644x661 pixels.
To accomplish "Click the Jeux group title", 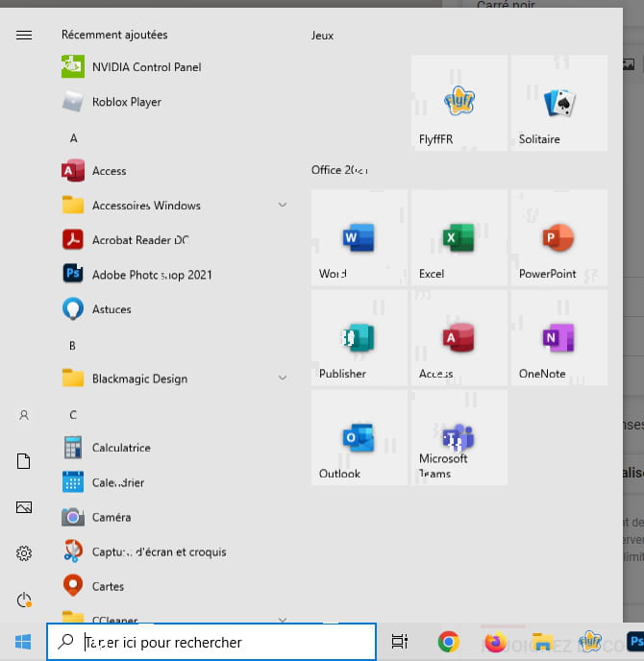I will 322,36.
